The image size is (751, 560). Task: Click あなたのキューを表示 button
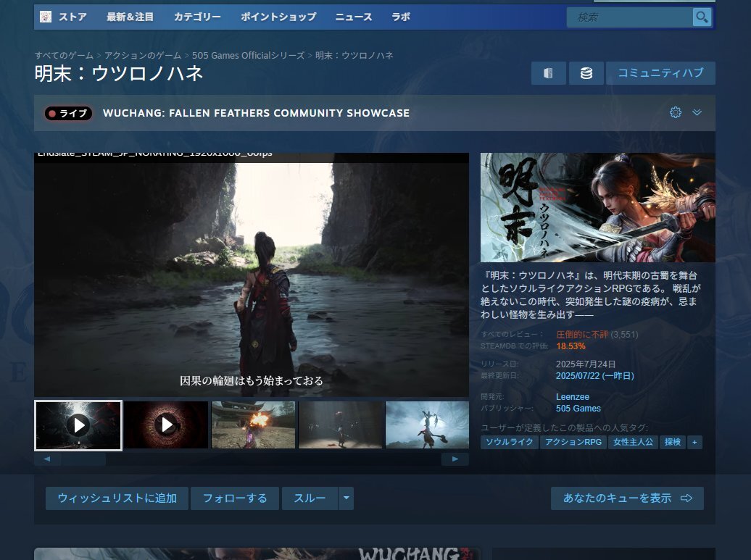[x=627, y=498]
